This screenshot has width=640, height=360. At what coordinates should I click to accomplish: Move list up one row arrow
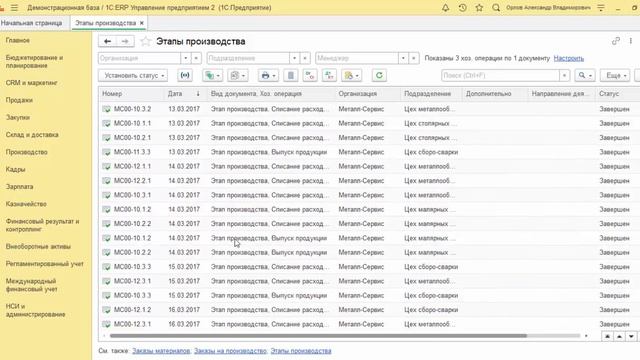pyautogui.click(x=619, y=336)
